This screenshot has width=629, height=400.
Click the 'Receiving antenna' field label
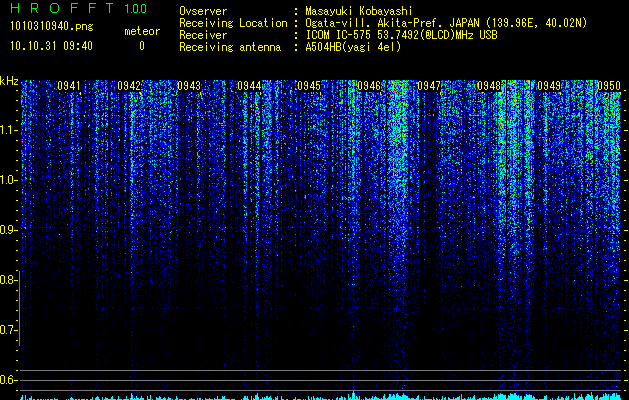[230, 47]
